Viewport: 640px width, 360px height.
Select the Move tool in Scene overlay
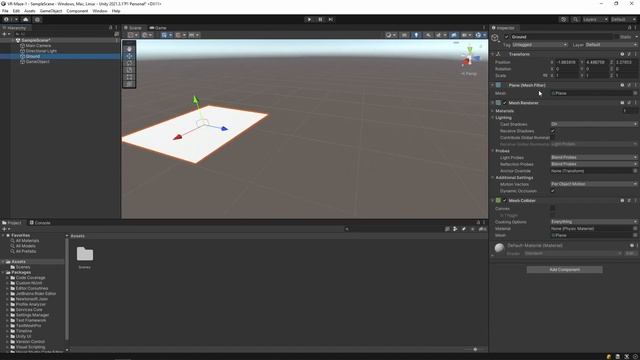[129, 56]
